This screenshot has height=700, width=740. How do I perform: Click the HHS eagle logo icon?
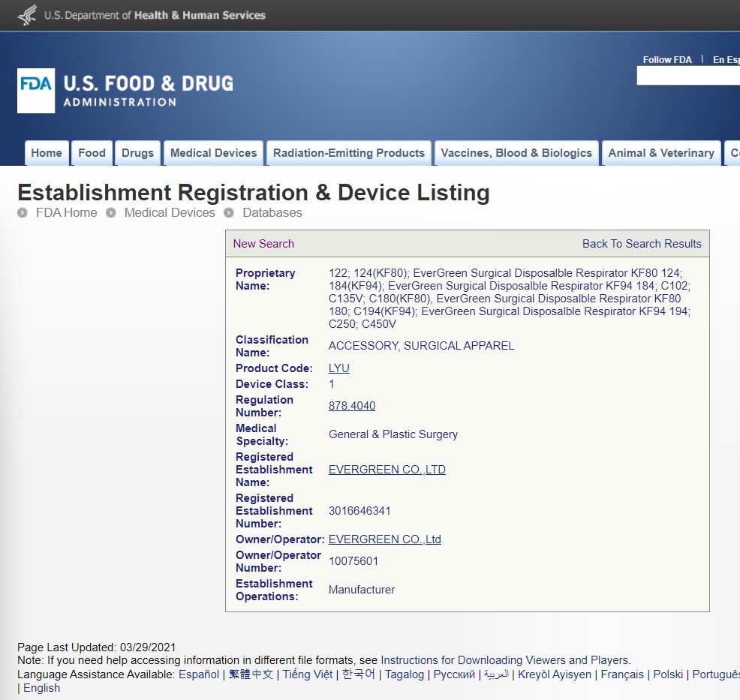click(27, 15)
